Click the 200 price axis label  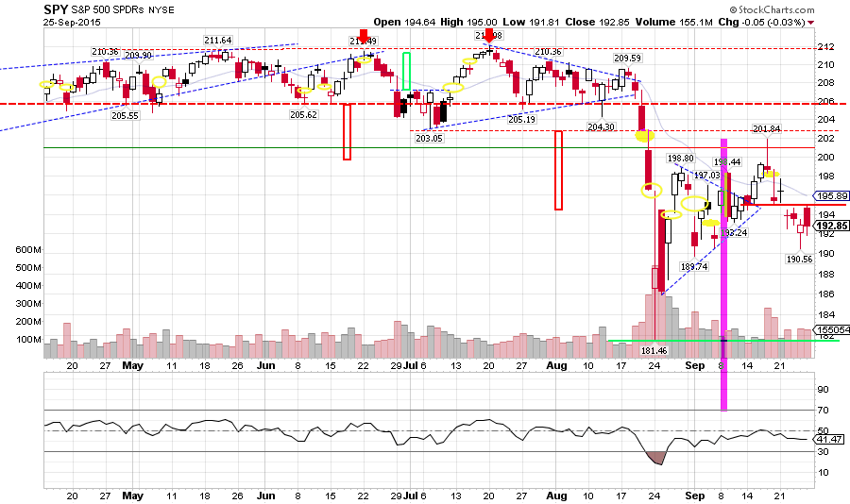826,158
